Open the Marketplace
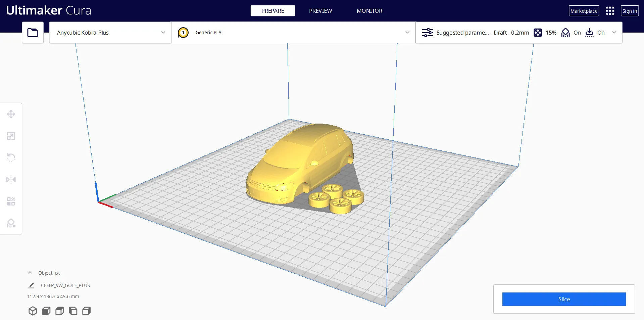The width and height of the screenshot is (644, 320). 584,11
